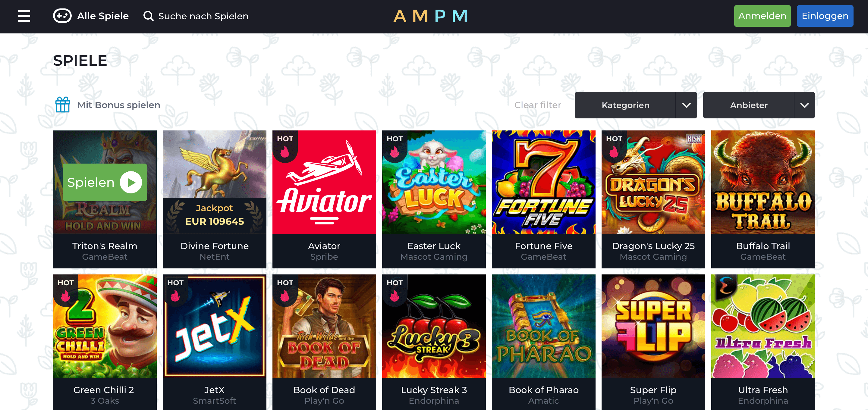Click the Suche nach Spielen search field
This screenshot has width=868, height=410.
click(203, 16)
